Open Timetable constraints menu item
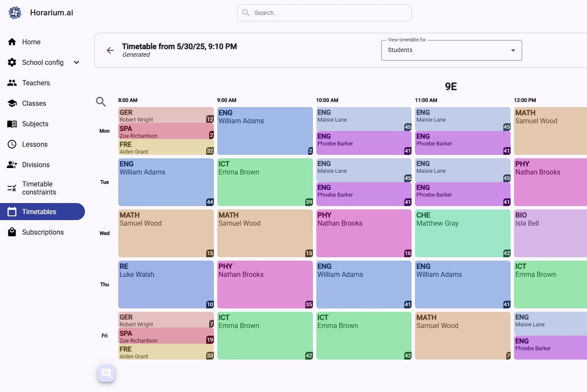 click(39, 188)
